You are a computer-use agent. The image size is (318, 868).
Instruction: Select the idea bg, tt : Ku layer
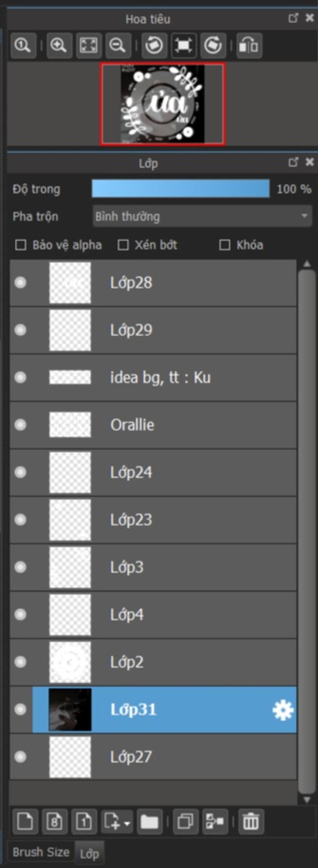[x=153, y=377]
